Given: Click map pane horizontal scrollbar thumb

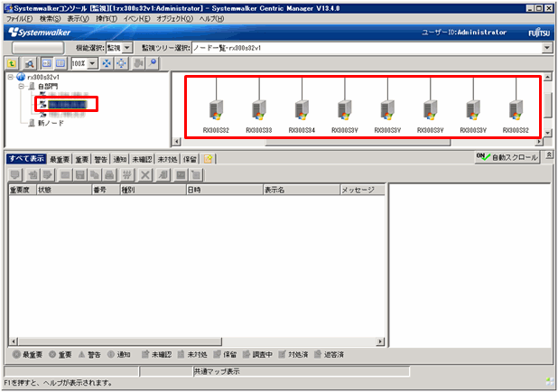Looking at the screenshot, I should (358, 142).
